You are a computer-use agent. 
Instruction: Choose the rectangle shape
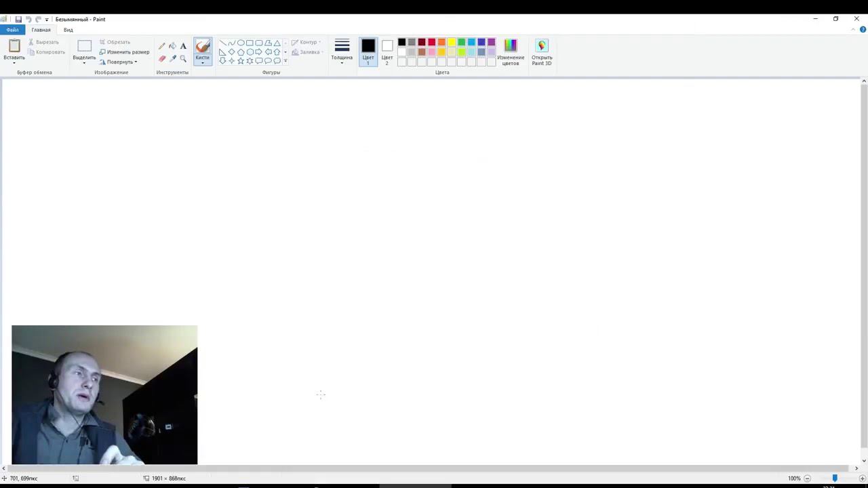coord(250,43)
